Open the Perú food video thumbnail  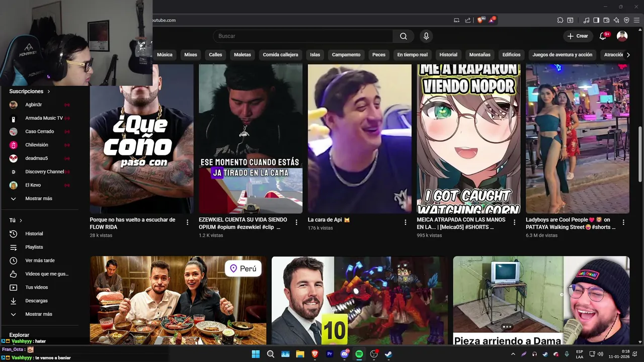pyautogui.click(x=178, y=301)
